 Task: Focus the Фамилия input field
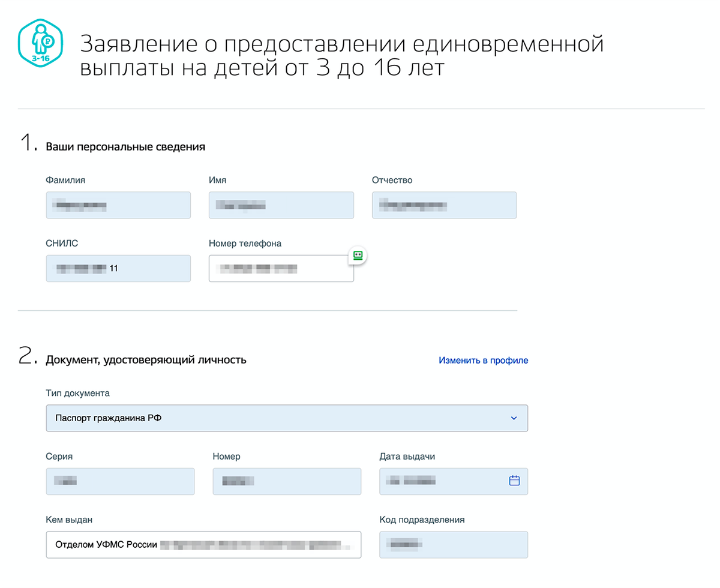coord(118,205)
